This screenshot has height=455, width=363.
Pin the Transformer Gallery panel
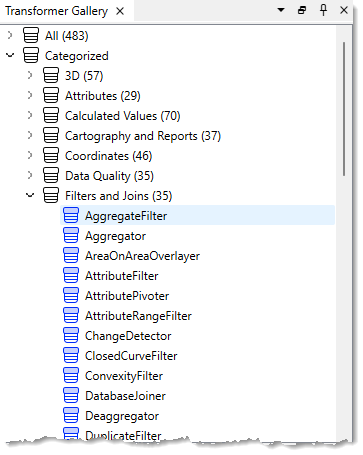click(323, 10)
